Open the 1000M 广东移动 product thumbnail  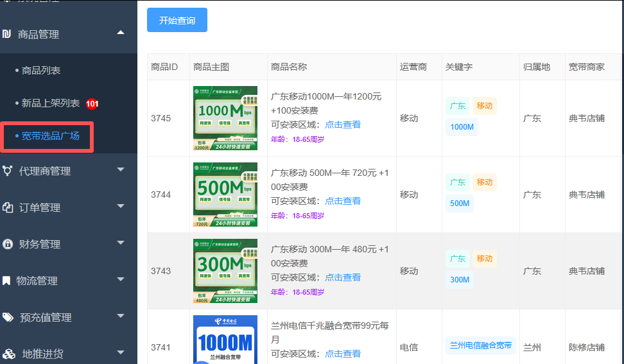(225, 118)
